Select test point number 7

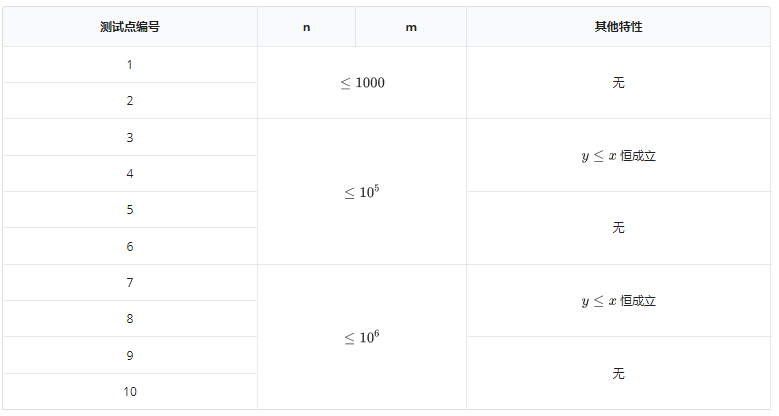(x=130, y=283)
